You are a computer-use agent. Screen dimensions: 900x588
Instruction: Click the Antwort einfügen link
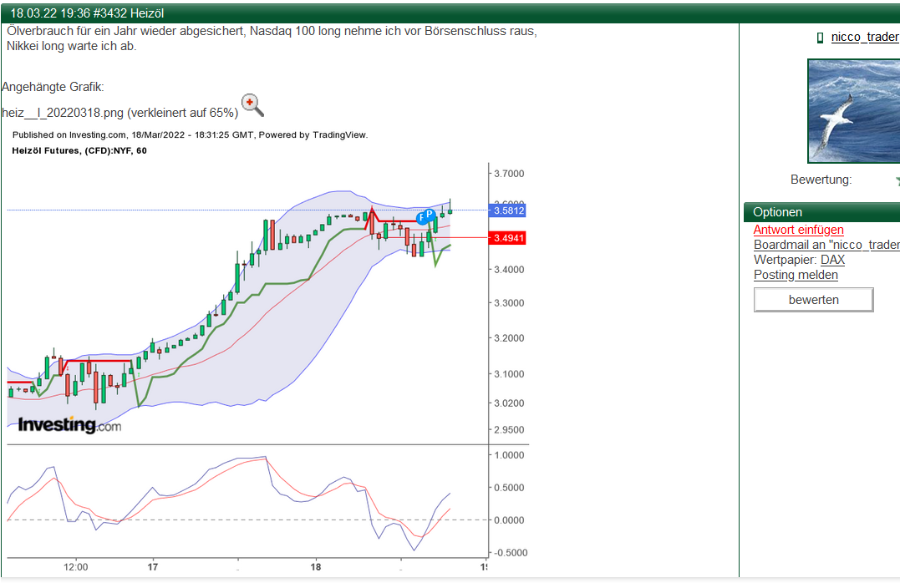tap(800, 230)
